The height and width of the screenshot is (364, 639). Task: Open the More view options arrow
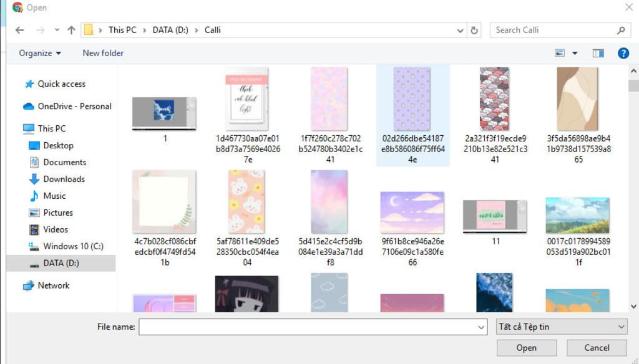click(x=575, y=53)
